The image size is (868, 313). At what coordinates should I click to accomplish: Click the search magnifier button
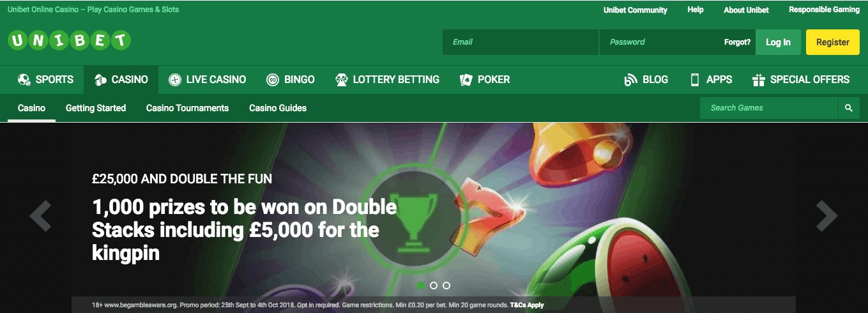point(849,108)
